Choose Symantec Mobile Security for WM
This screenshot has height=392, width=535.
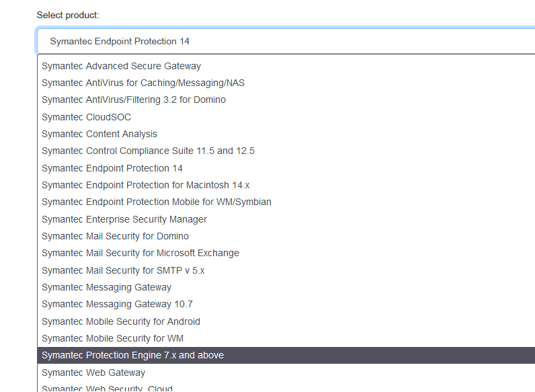286,338
